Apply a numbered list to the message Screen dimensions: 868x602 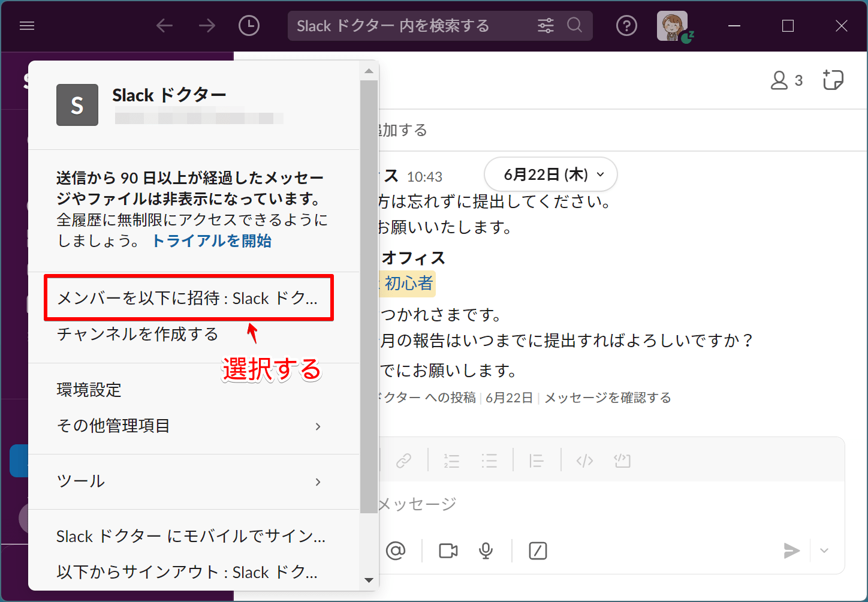pos(451,460)
